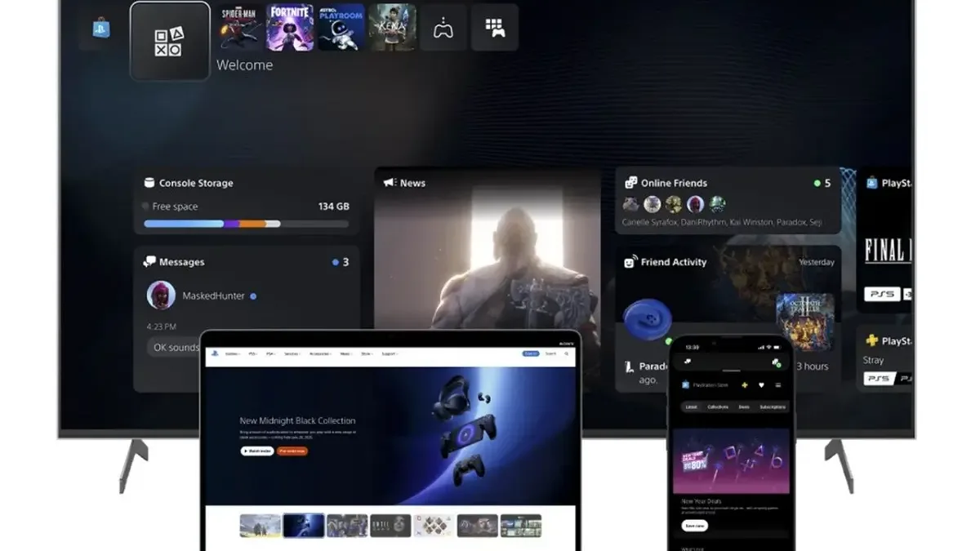
Task: Open the Final Fantasy card on TV
Action: click(885, 240)
